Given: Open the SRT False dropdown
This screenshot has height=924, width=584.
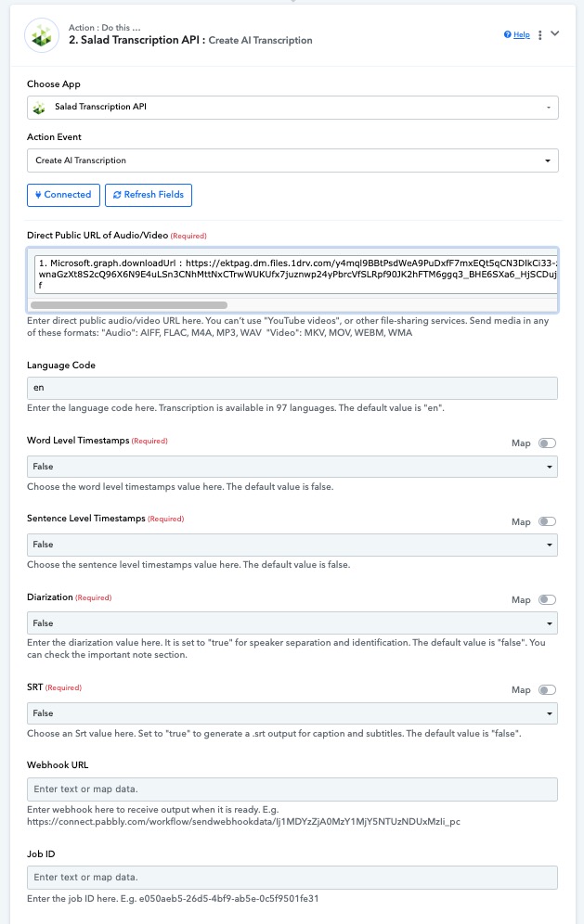Looking at the screenshot, I should [x=292, y=713].
